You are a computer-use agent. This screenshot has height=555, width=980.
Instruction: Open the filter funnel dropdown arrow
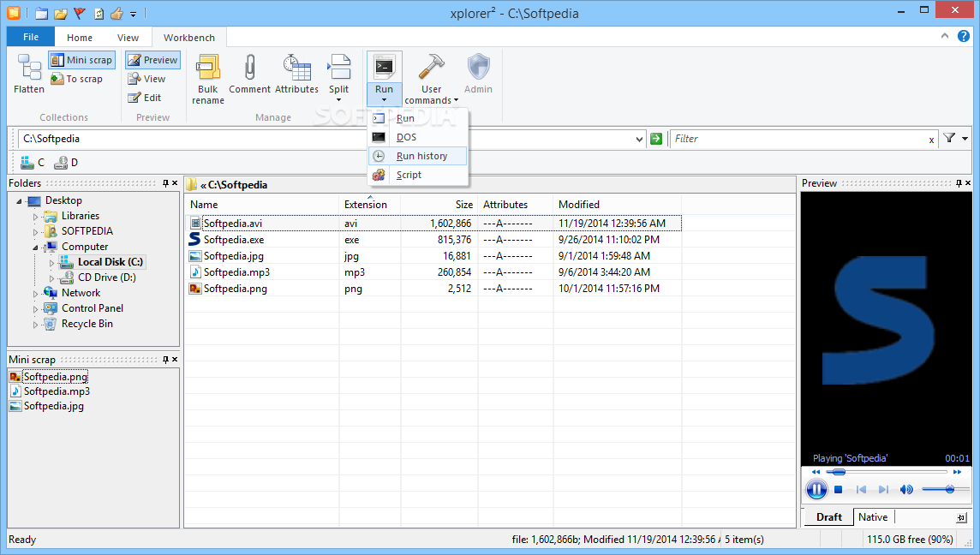[965, 139]
